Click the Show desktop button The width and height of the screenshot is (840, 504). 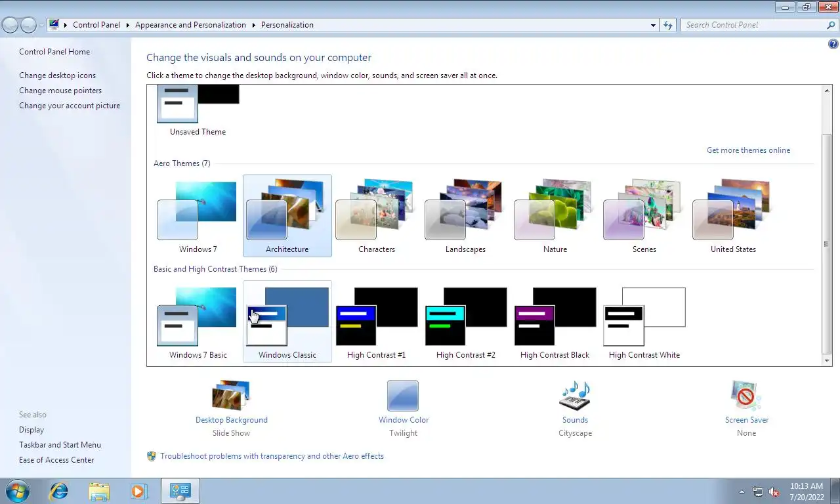pos(835,491)
